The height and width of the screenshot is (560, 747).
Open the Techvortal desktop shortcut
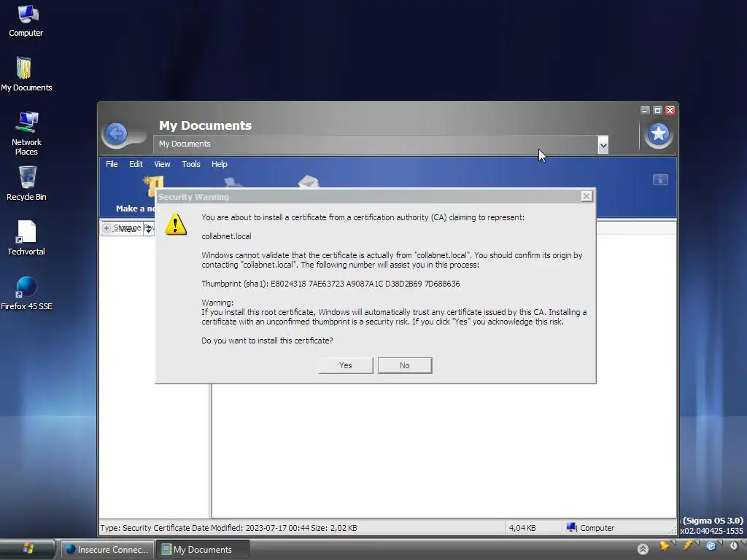pos(26,238)
